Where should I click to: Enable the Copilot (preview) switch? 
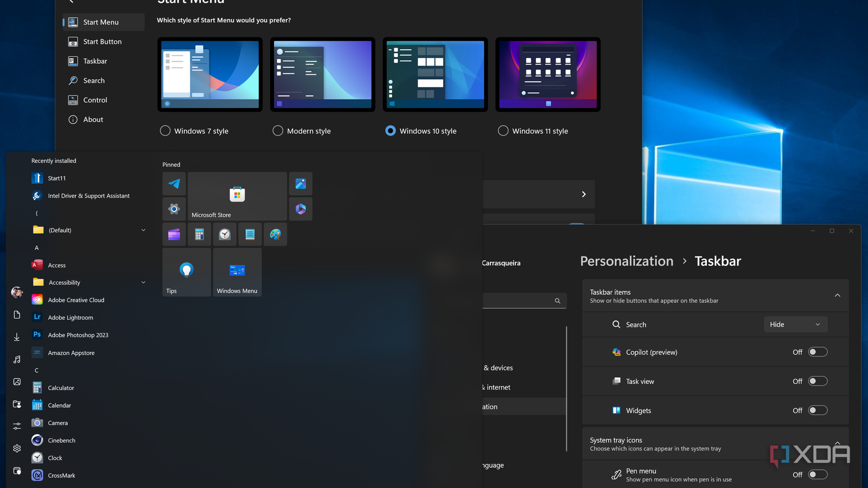[x=818, y=352]
